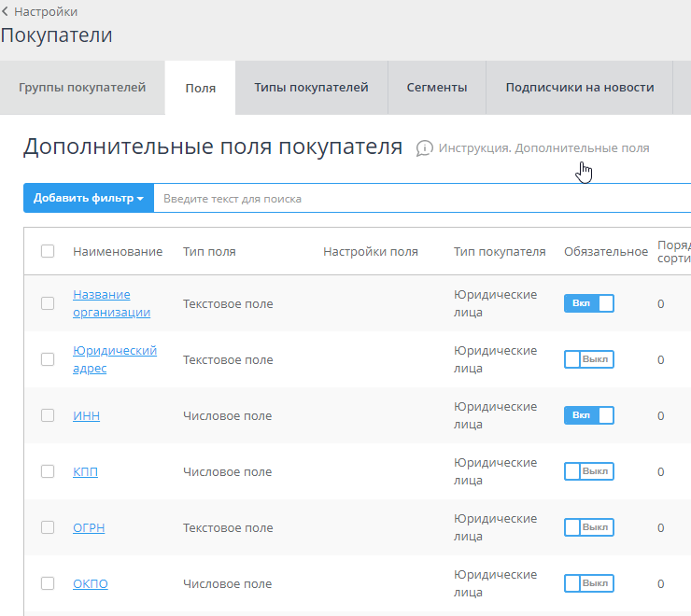The image size is (691, 616).
Task: Open the ОГРН field link
Action: [89, 527]
